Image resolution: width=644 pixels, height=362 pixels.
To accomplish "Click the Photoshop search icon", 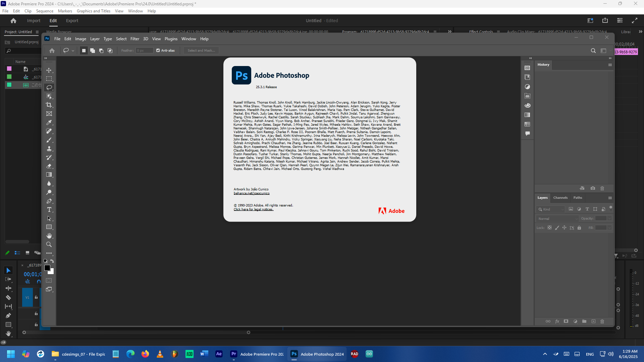I will point(593,51).
